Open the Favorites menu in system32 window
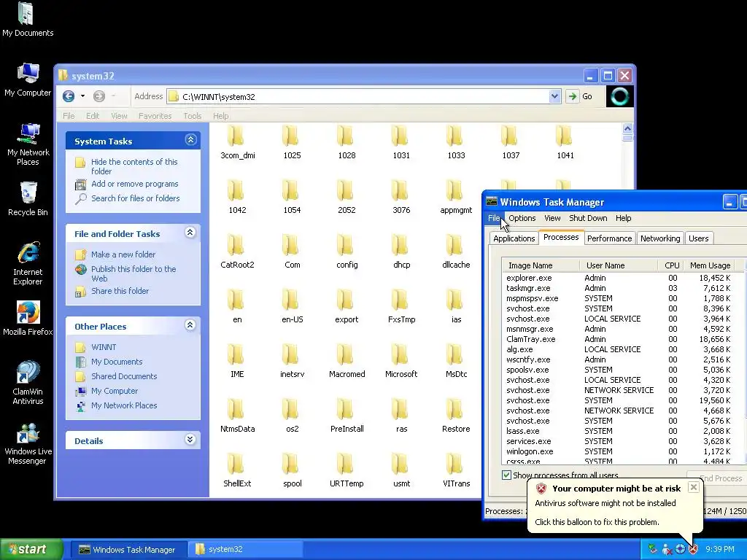The image size is (747, 560). tap(155, 116)
